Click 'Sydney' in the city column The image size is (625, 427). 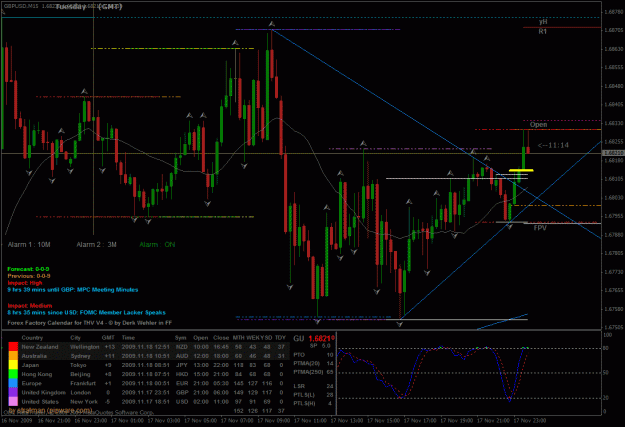tap(81, 356)
